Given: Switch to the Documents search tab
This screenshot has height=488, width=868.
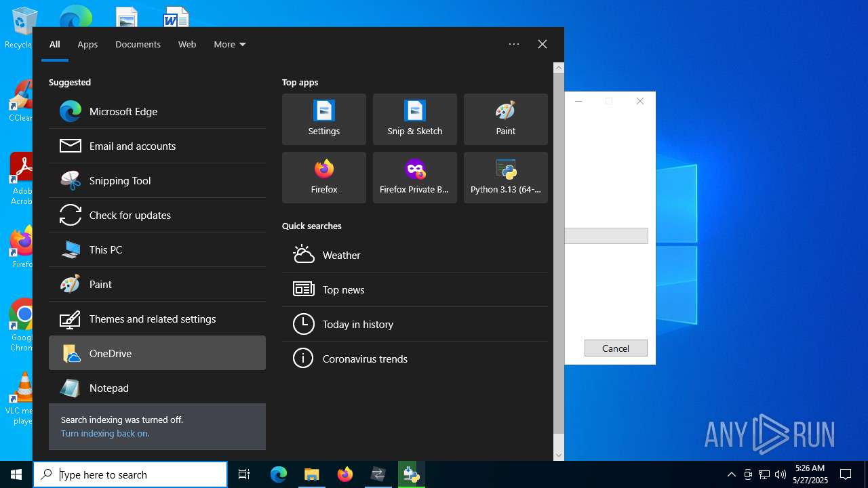Looking at the screenshot, I should click(138, 44).
